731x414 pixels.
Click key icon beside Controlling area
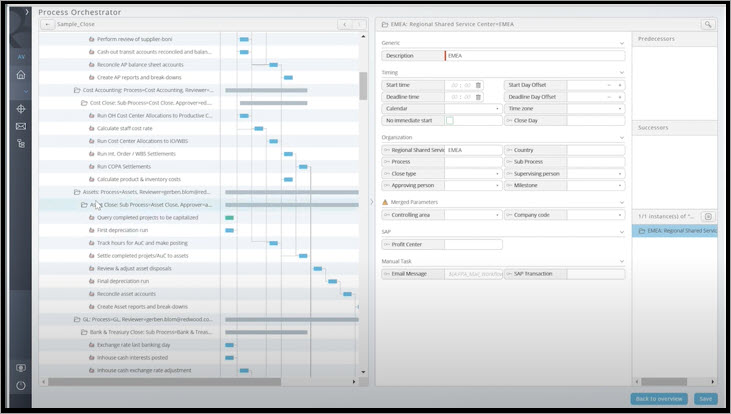pos(386,215)
